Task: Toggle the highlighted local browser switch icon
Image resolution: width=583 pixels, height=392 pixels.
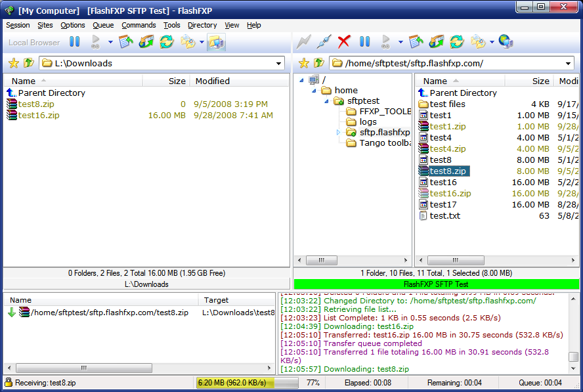Action: [x=216, y=42]
